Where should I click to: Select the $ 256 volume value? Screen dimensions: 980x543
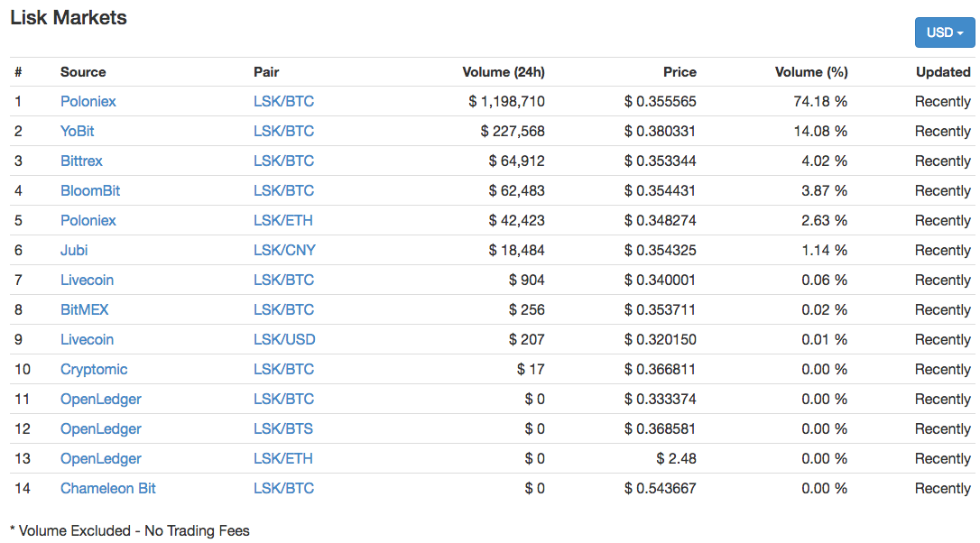click(526, 310)
